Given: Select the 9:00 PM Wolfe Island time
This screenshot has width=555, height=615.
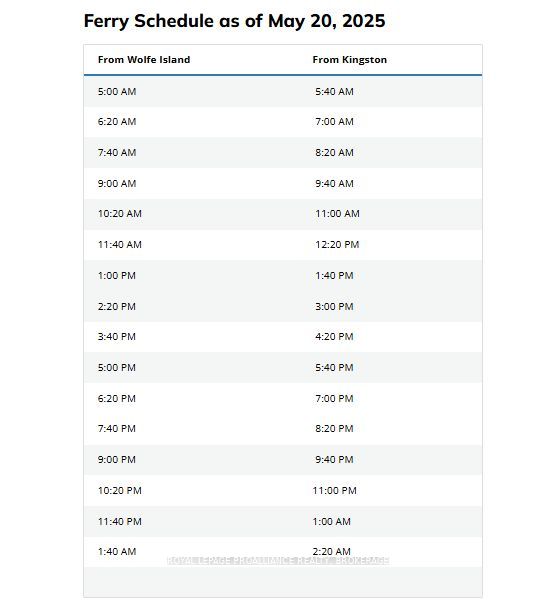Looking at the screenshot, I should pyautogui.click(x=116, y=460).
